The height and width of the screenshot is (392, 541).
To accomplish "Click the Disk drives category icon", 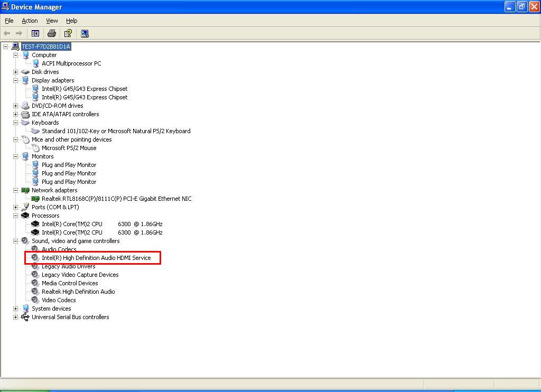I will pos(25,72).
